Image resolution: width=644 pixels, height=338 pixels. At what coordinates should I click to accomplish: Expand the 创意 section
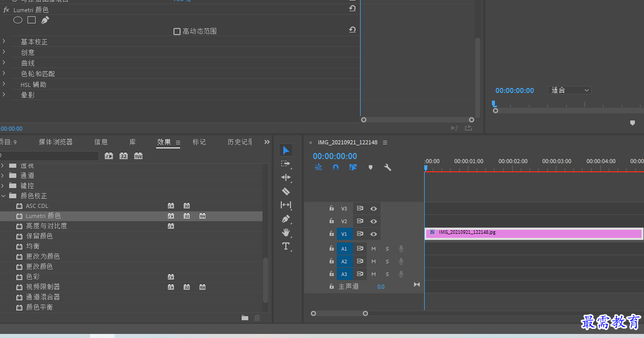(4, 52)
